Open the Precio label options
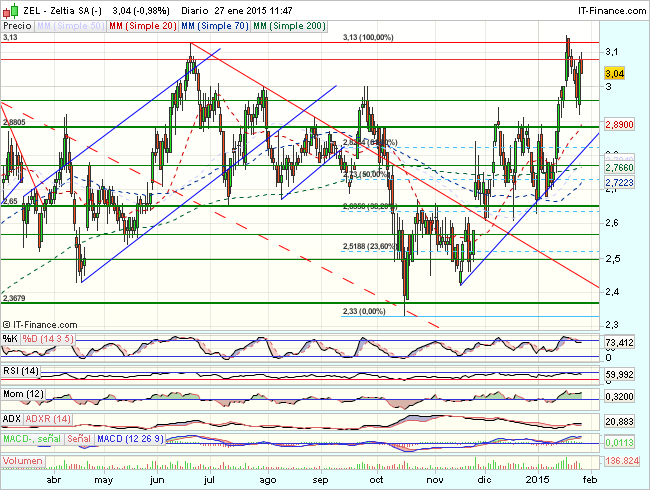 (17, 23)
